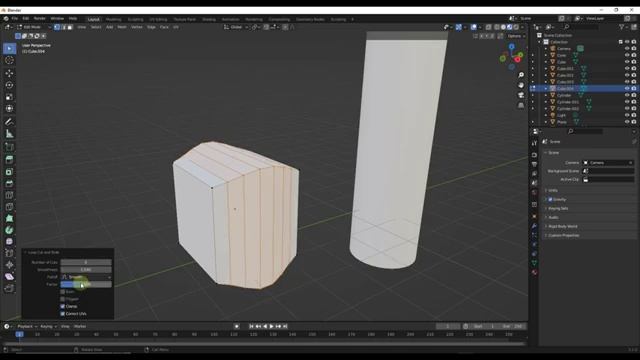
Task: Select the Poly Build tool
Action: [9, 218]
